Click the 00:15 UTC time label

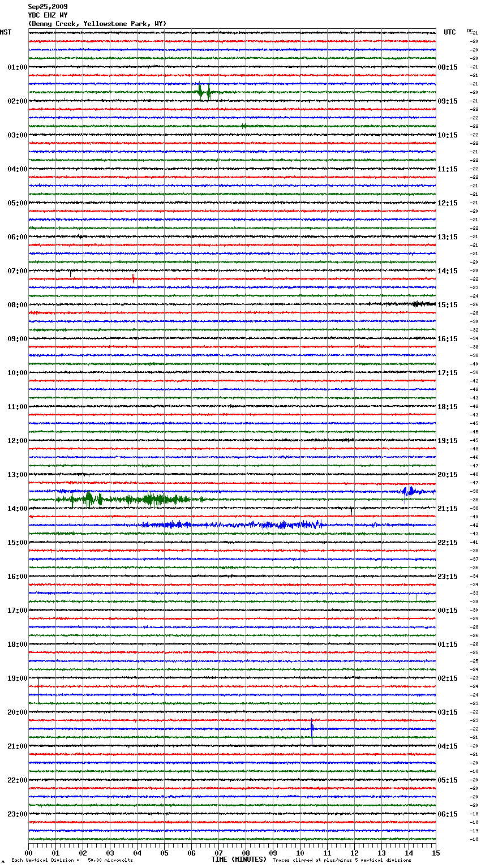click(x=448, y=611)
